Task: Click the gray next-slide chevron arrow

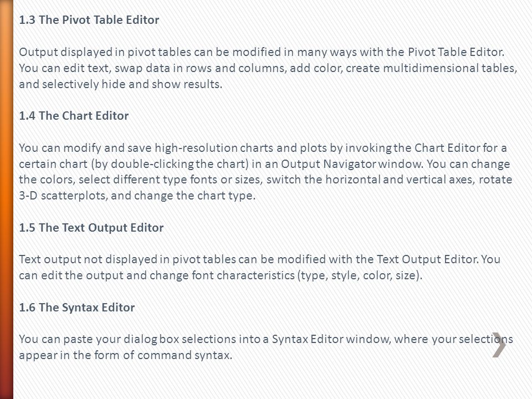Action: pos(499,345)
